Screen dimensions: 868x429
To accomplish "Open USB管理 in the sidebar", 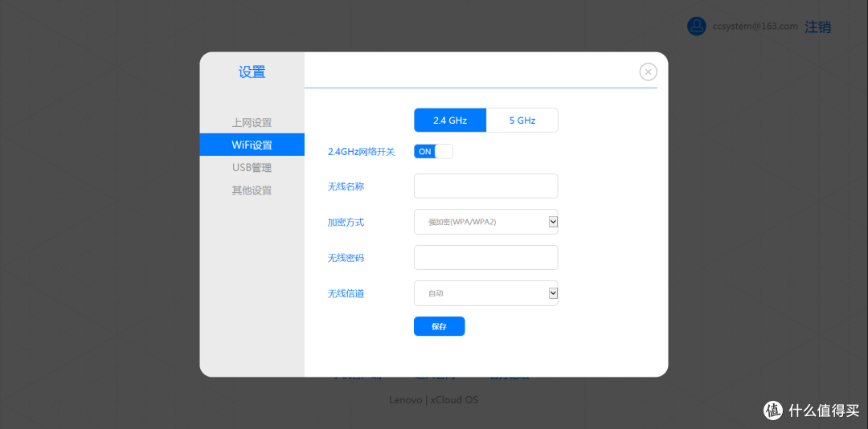I will (252, 168).
